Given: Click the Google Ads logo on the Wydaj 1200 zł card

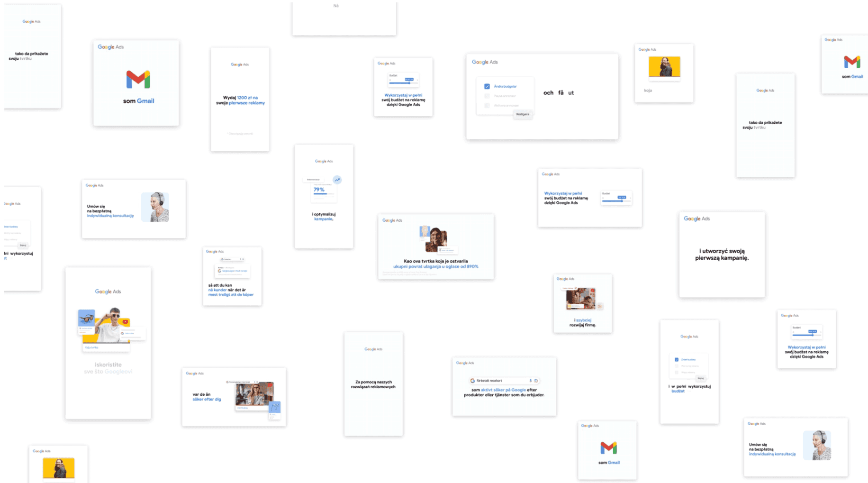Looking at the screenshot, I should point(240,64).
